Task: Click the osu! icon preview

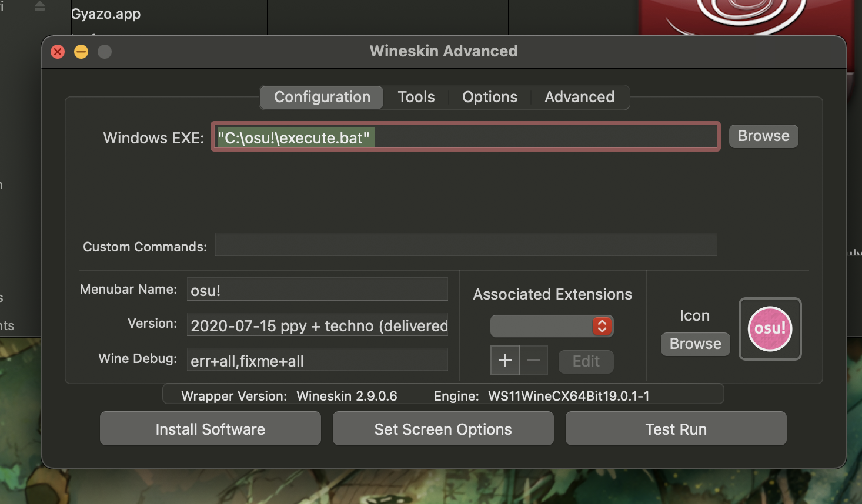Action: coord(770,329)
